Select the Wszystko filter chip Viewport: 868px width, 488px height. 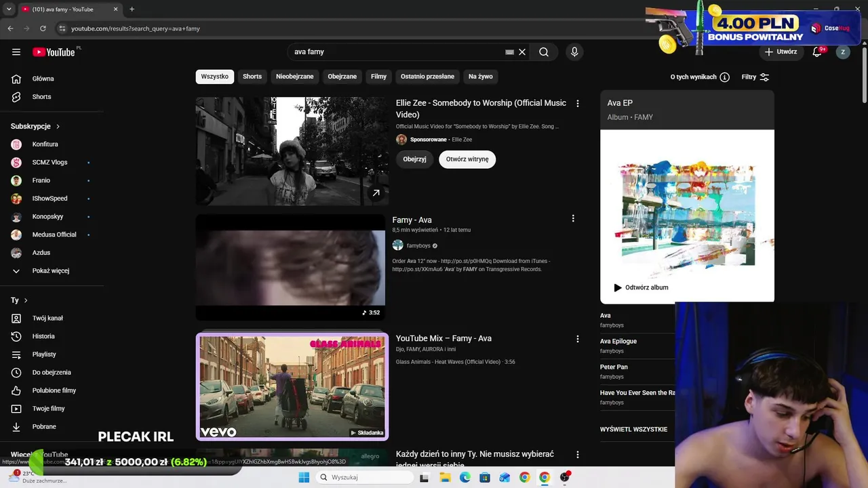click(215, 77)
